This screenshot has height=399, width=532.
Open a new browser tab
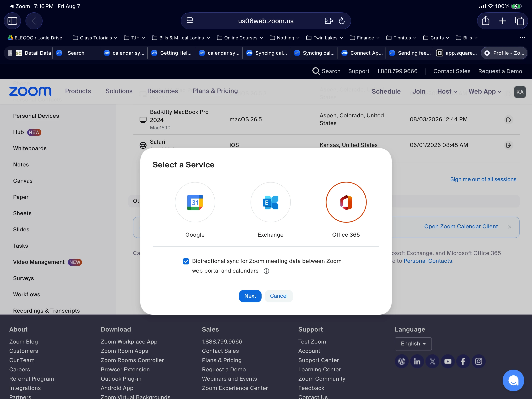coord(502,21)
